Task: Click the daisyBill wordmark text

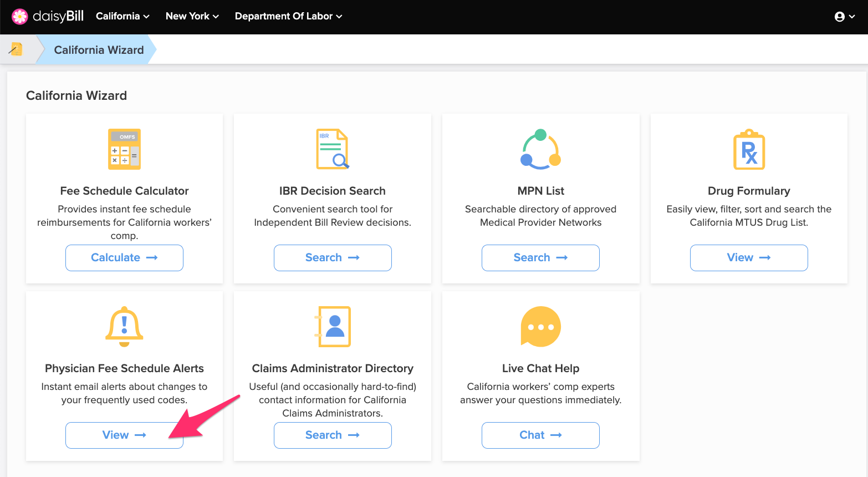Action: coord(58,16)
